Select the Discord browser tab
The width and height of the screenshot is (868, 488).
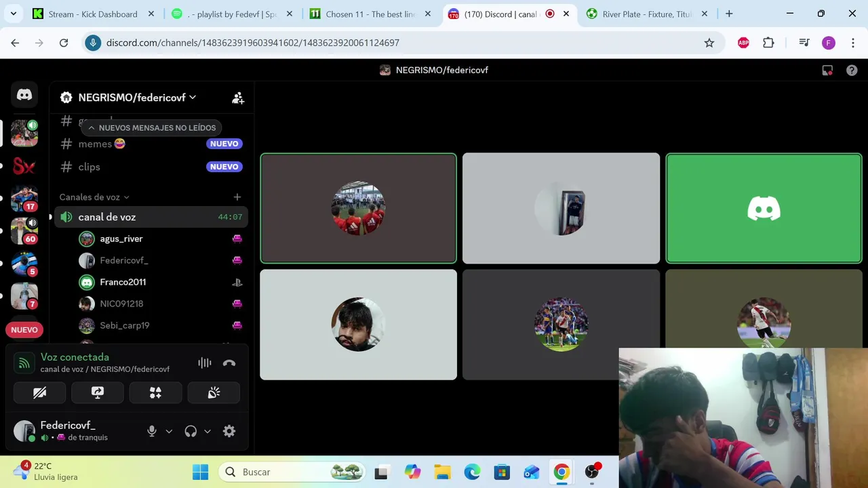click(x=510, y=14)
